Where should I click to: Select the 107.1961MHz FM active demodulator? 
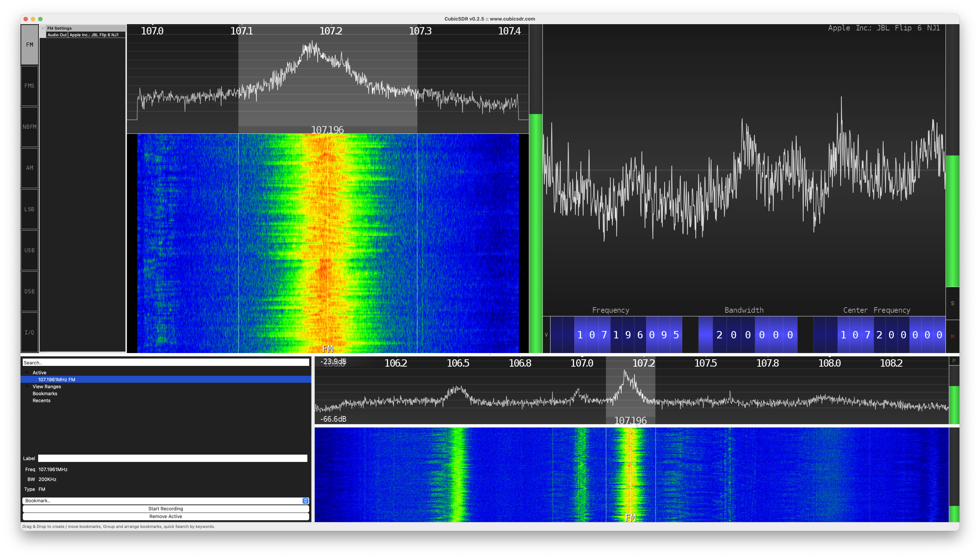point(166,379)
